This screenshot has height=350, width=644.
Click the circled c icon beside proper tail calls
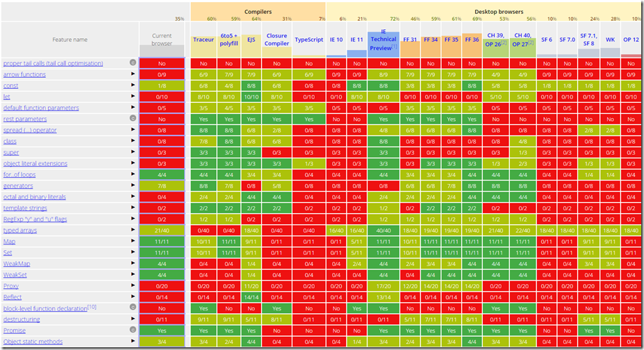pyautogui.click(x=133, y=62)
